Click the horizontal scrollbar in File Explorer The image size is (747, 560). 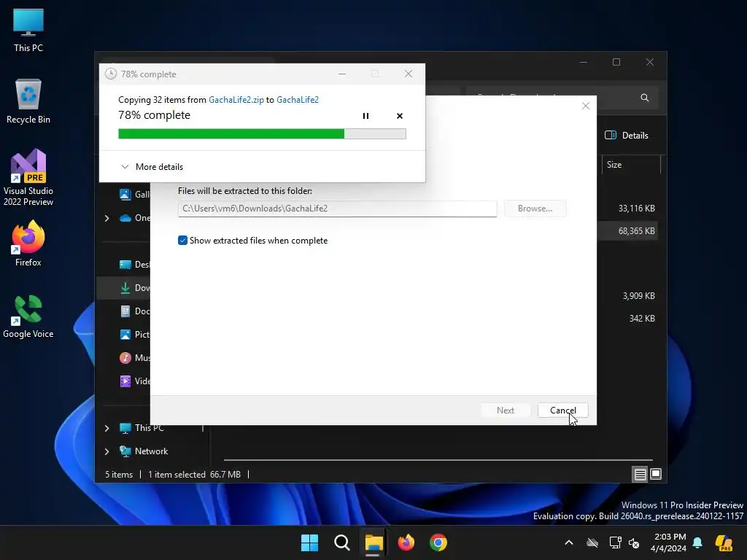point(438,460)
